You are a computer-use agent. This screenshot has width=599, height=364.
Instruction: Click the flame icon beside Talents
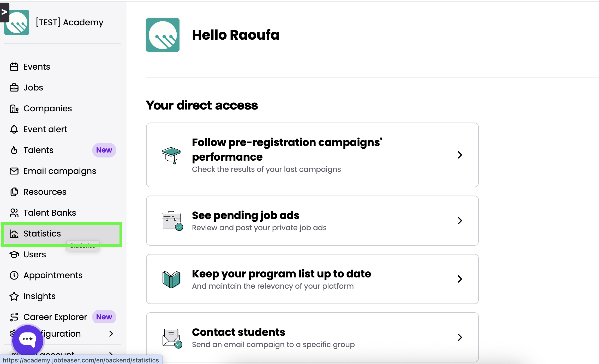(14, 150)
